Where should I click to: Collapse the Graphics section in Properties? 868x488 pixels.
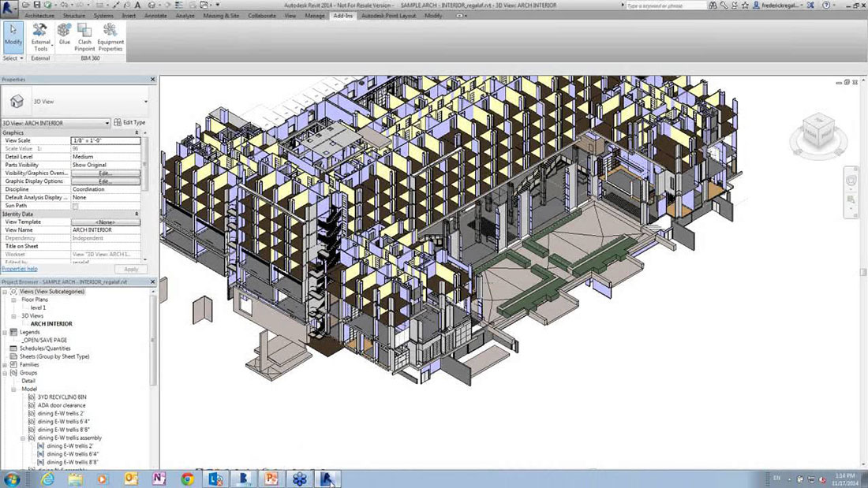pyautogui.click(x=137, y=132)
